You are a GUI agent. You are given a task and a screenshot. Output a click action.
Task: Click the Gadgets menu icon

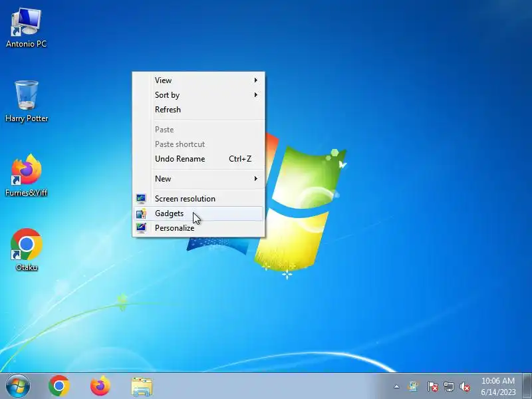coord(141,213)
